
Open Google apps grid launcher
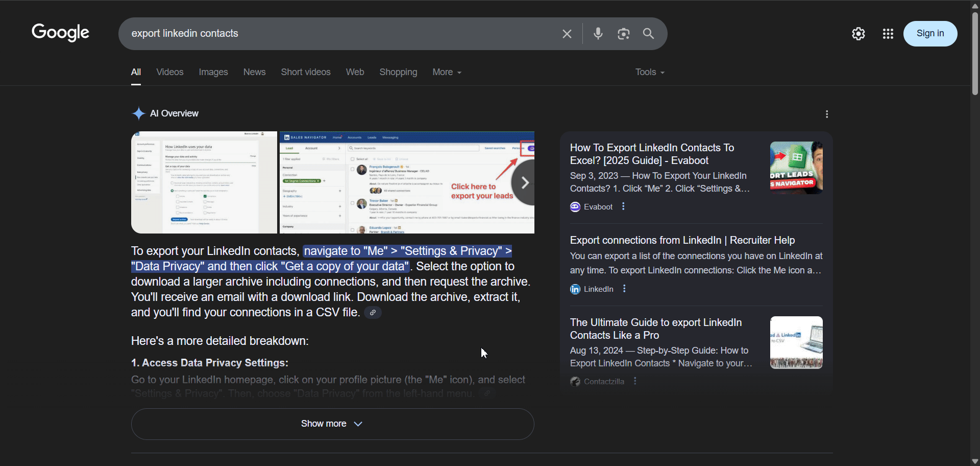(888, 34)
